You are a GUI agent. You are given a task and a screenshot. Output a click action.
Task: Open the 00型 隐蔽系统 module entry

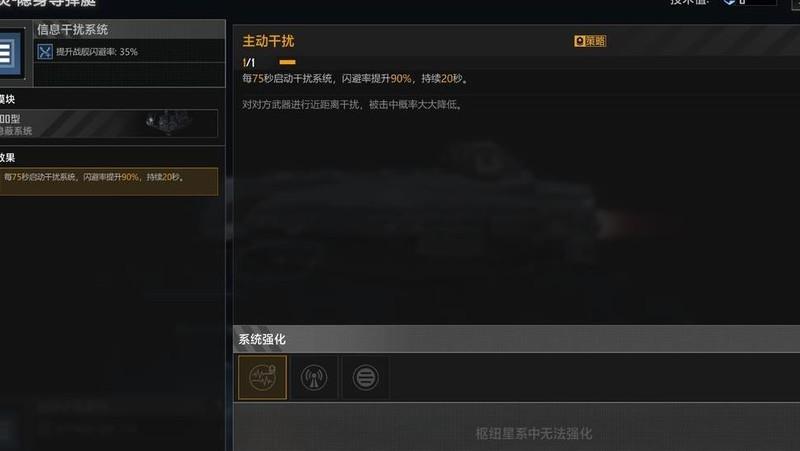click(x=108, y=123)
